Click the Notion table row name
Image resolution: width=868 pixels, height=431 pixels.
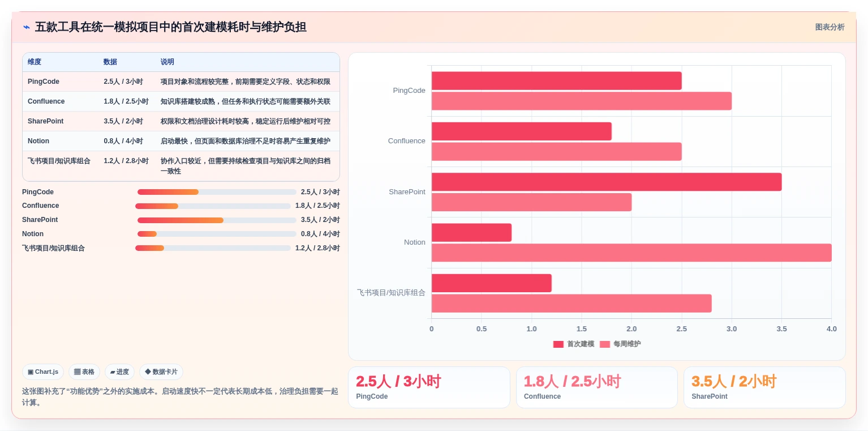pyautogui.click(x=38, y=141)
